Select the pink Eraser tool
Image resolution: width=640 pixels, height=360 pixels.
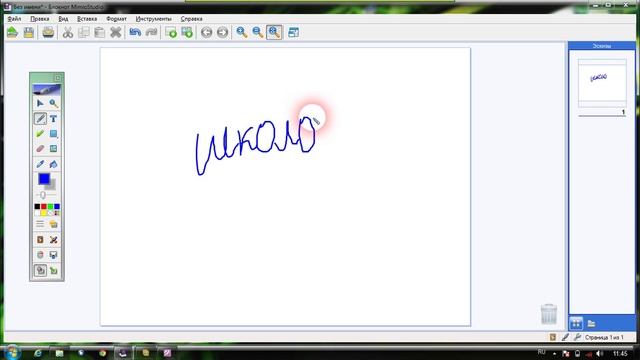click(40, 149)
